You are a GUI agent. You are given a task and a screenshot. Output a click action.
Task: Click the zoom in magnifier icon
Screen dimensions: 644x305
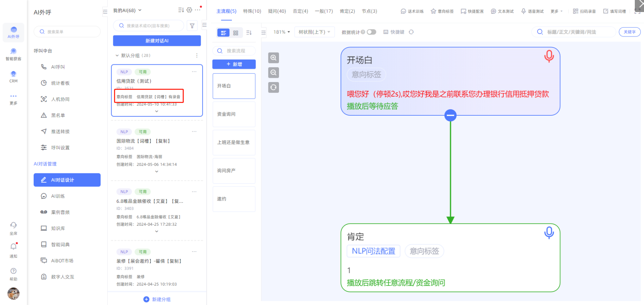[273, 58]
